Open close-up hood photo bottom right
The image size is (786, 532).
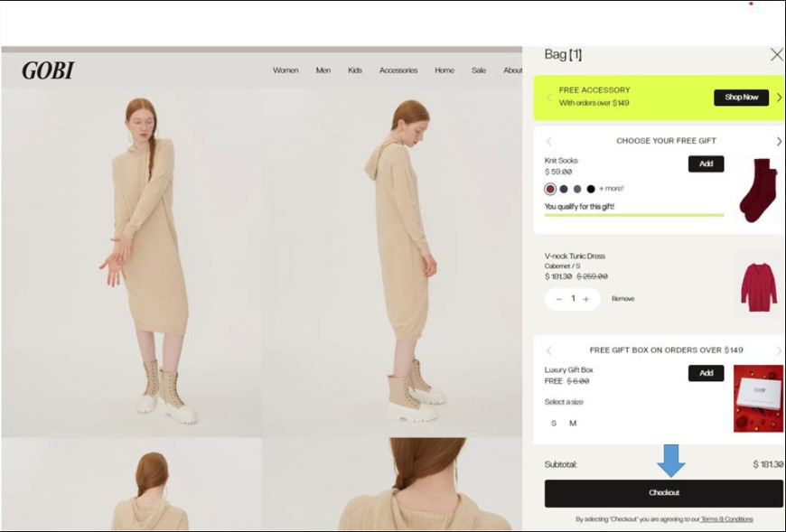click(x=392, y=483)
